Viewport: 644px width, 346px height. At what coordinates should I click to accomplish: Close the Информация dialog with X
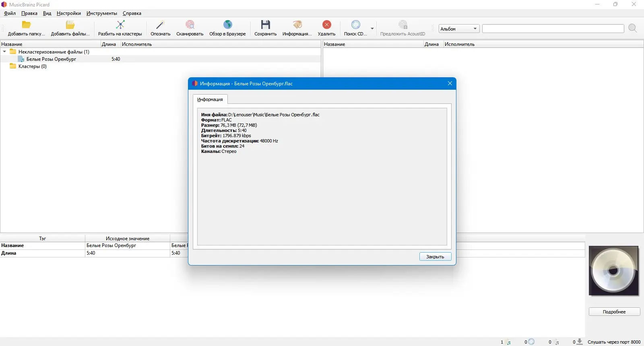point(450,83)
